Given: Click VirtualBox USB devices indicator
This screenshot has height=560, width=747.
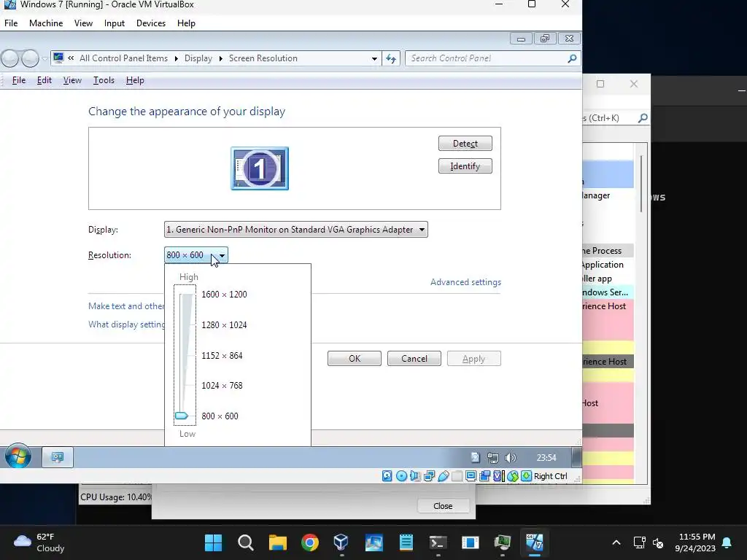Looking at the screenshot, I should (443, 475).
